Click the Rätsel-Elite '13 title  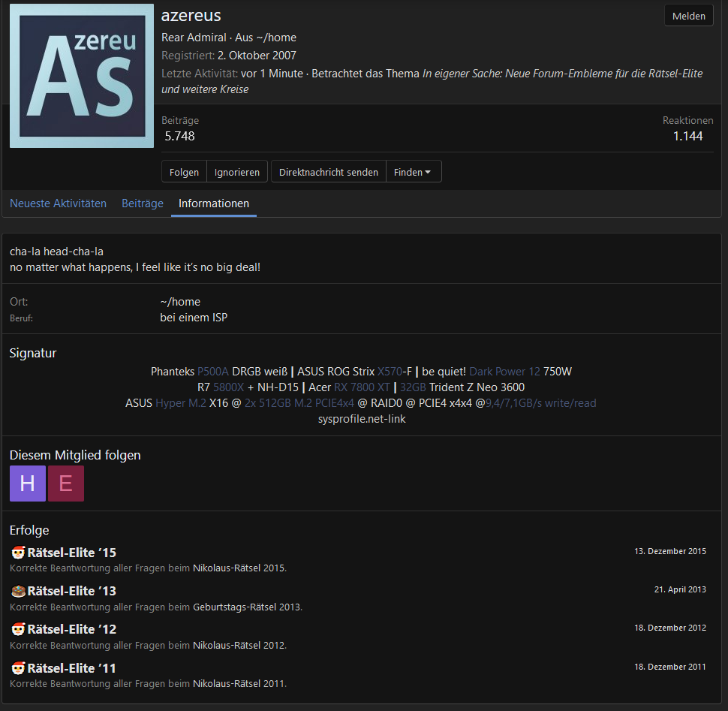[71, 591]
